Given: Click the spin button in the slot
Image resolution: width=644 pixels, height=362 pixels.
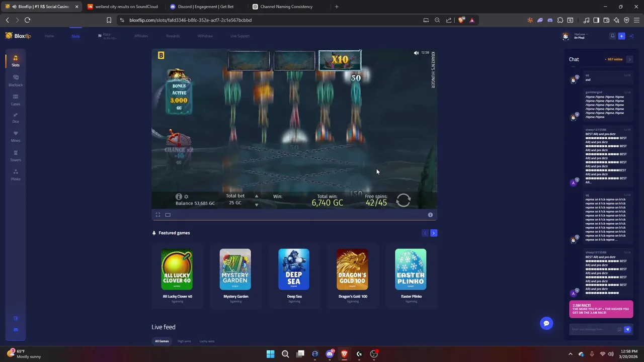Looking at the screenshot, I should point(404,201).
